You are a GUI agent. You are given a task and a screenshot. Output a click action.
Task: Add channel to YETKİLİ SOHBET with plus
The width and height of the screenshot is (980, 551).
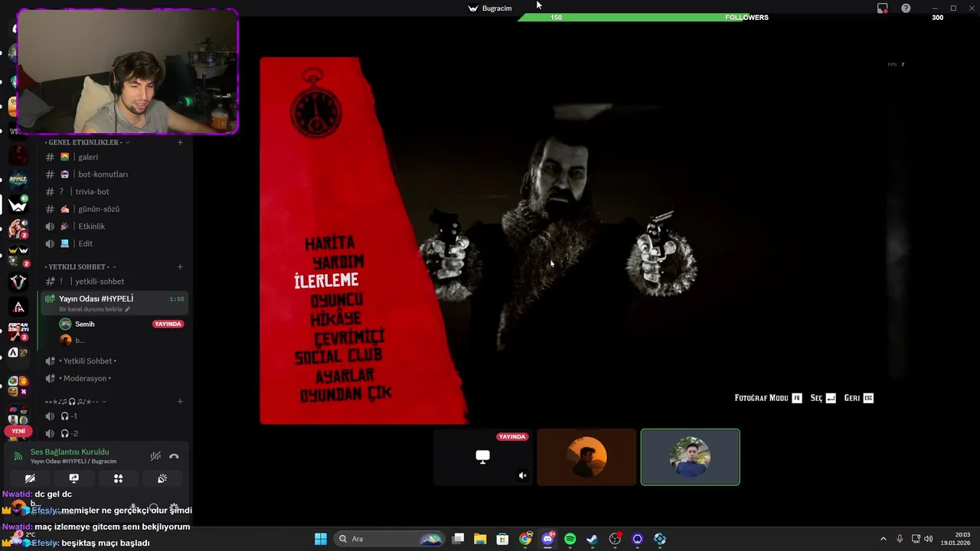pyautogui.click(x=180, y=266)
